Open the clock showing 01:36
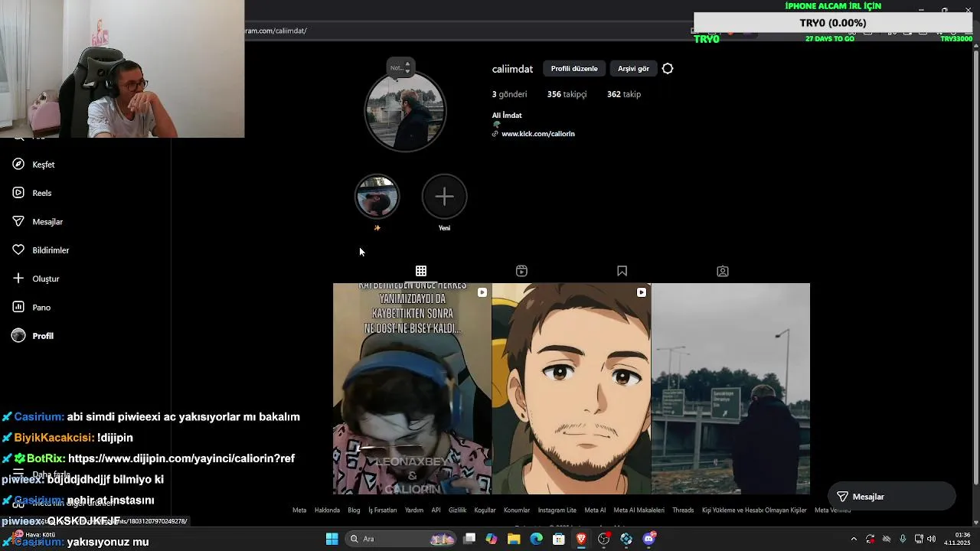980x551 pixels. 957,539
